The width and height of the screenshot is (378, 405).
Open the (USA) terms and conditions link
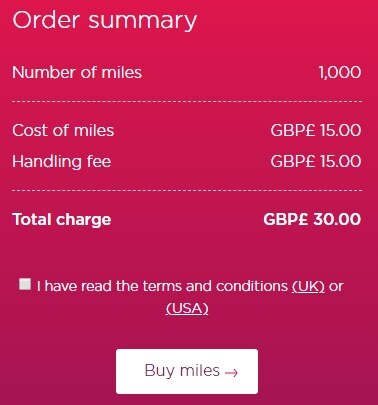187,308
